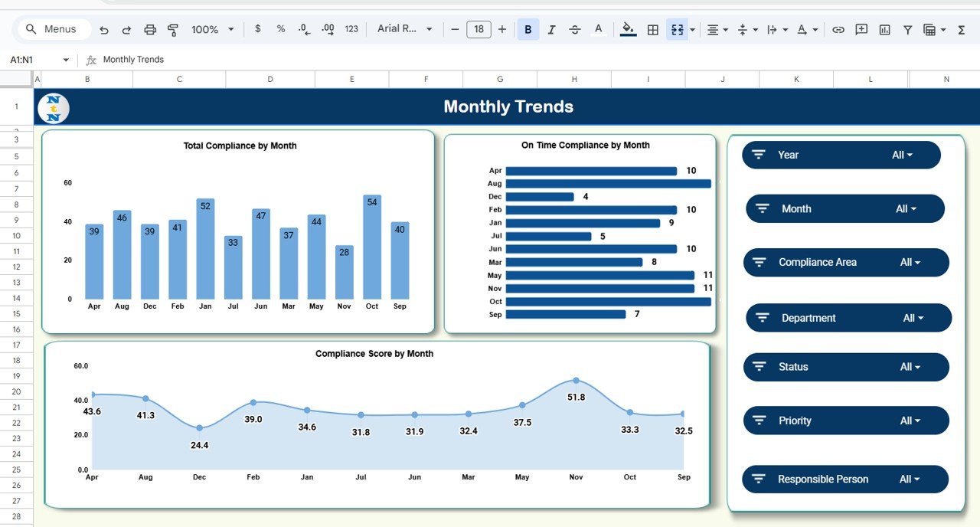980x527 pixels.
Task: Insert a link with the link icon
Action: pyautogui.click(x=838, y=29)
